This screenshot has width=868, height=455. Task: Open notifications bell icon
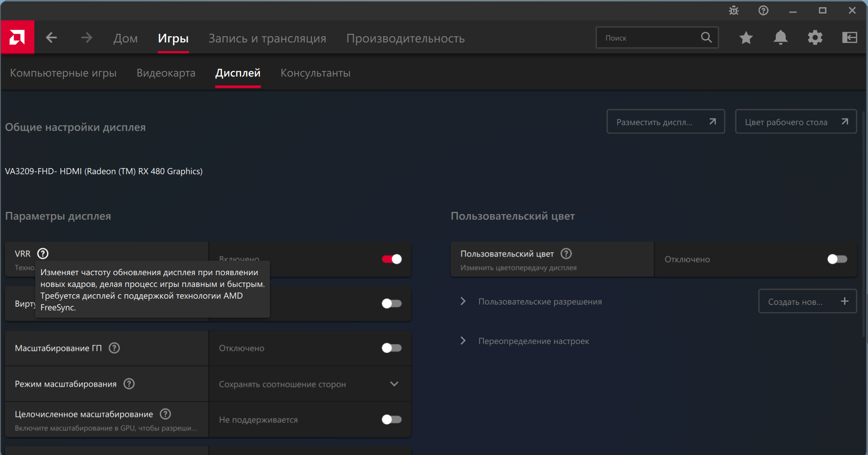(x=780, y=38)
